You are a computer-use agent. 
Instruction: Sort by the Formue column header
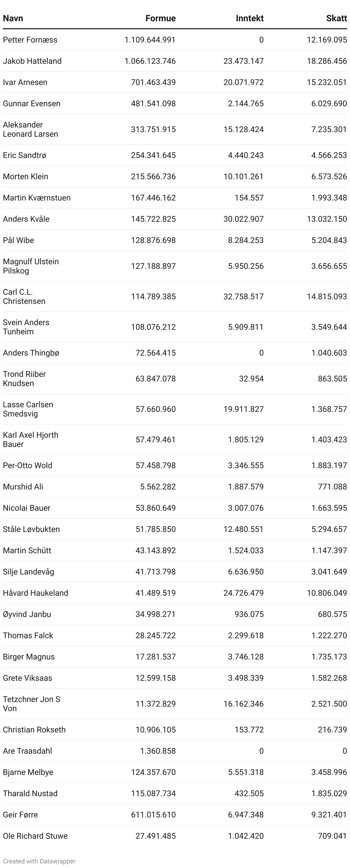[x=160, y=18]
